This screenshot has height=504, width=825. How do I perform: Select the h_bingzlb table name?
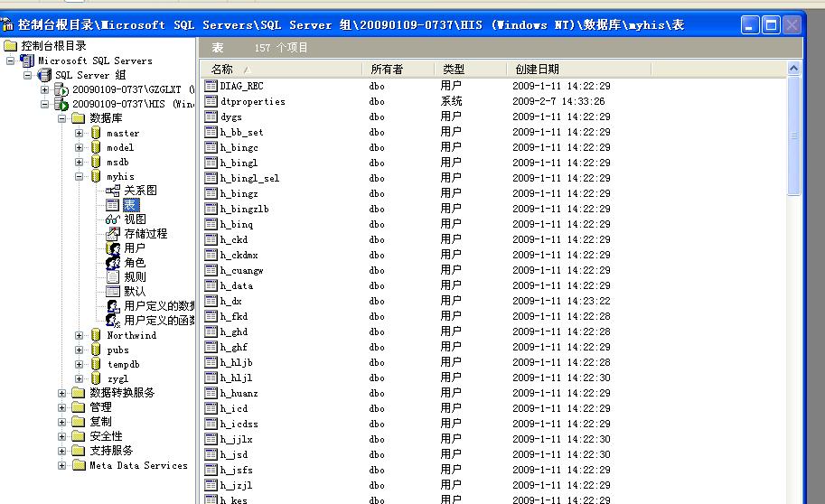point(244,209)
